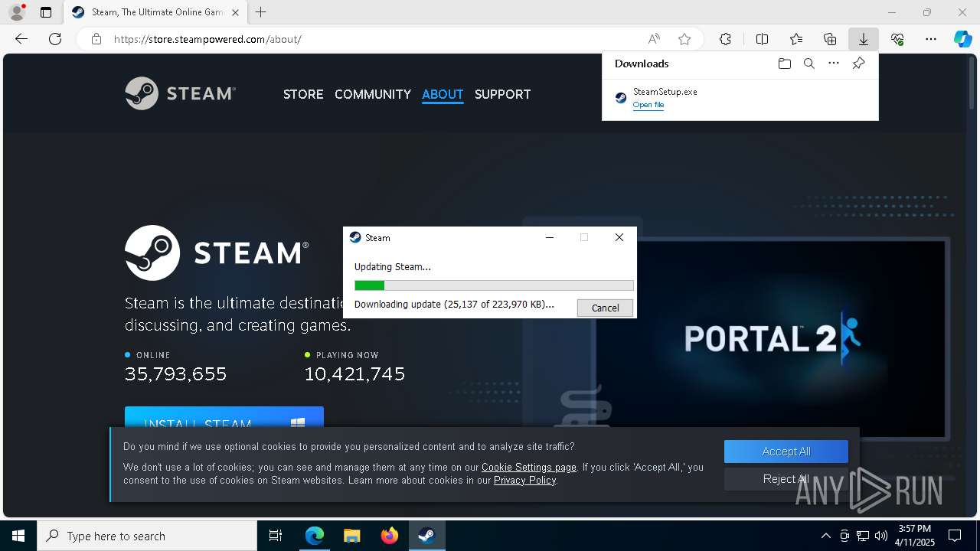Close the Steam updater dialog
This screenshot has width=980, height=551.
[619, 237]
